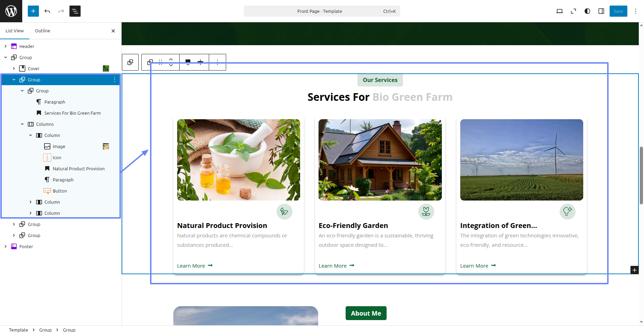Screen dimensions: 644x334
Task: Click the drag handle in block toolbar
Action: point(160,62)
